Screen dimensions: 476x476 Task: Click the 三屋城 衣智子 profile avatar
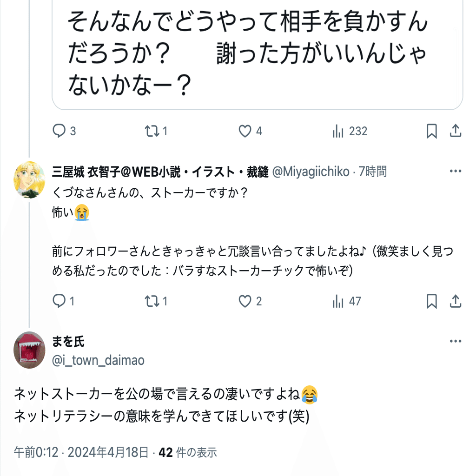[29, 180]
